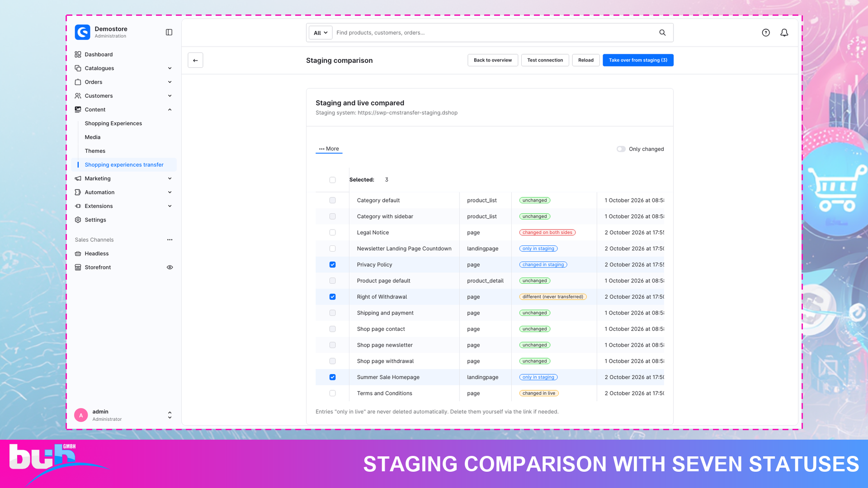
Task: Click the back arrow button
Action: point(195,60)
